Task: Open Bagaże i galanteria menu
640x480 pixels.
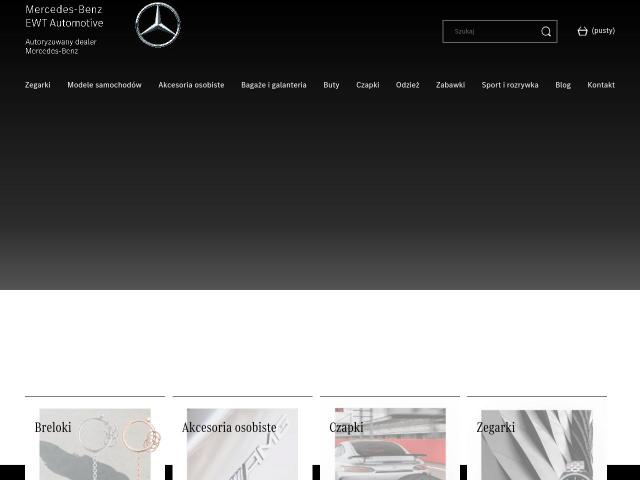Action: click(273, 85)
